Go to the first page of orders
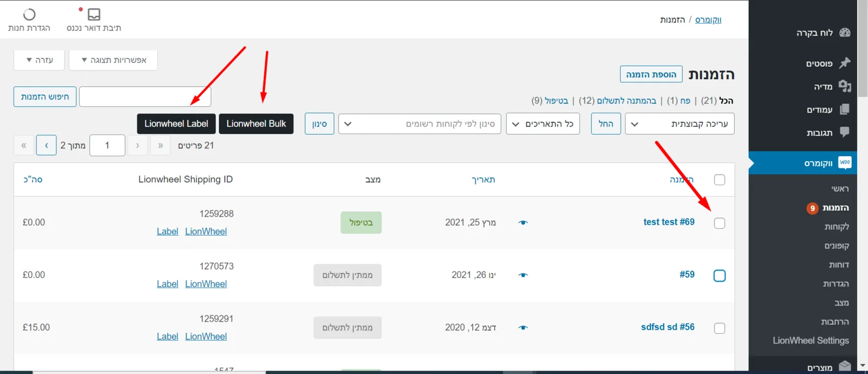 (161, 145)
